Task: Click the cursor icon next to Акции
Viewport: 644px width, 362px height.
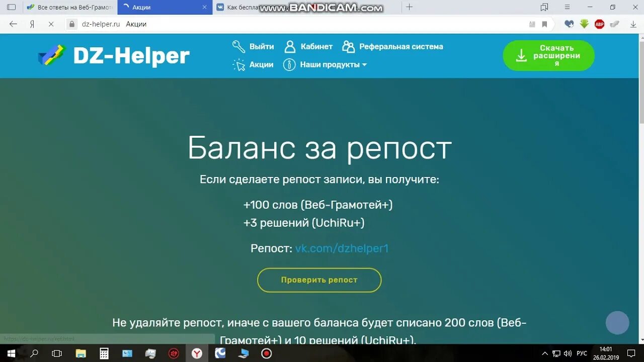Action: (238, 65)
